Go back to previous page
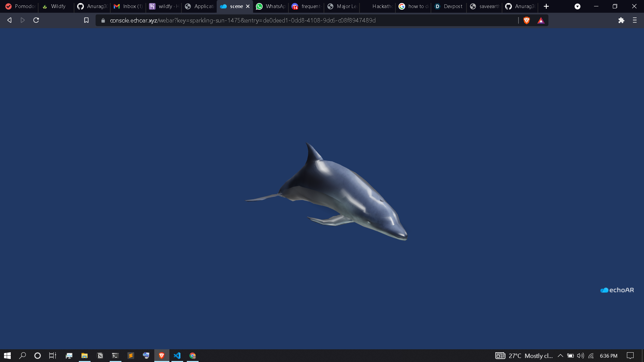This screenshot has width=644, height=362. click(x=9, y=20)
